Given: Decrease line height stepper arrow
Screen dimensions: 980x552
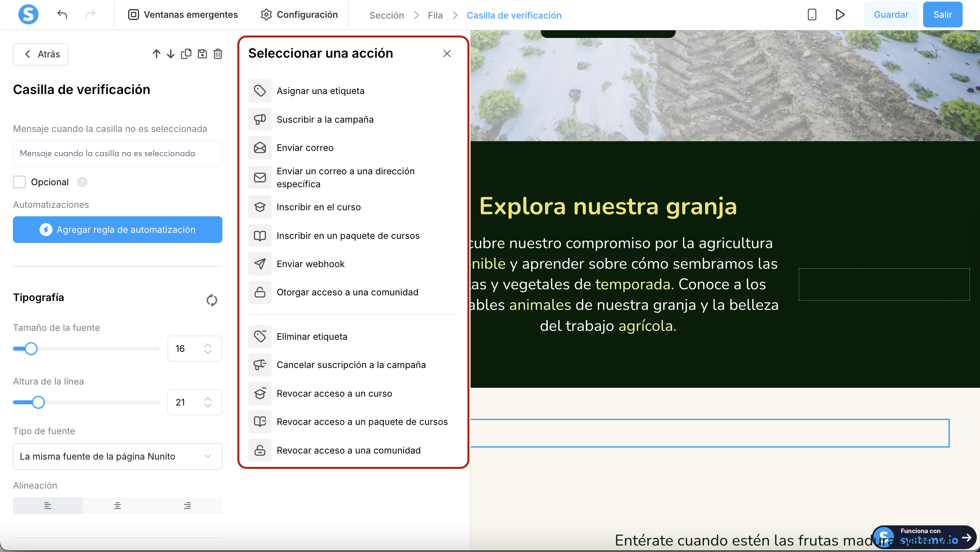Looking at the screenshot, I should (208, 406).
